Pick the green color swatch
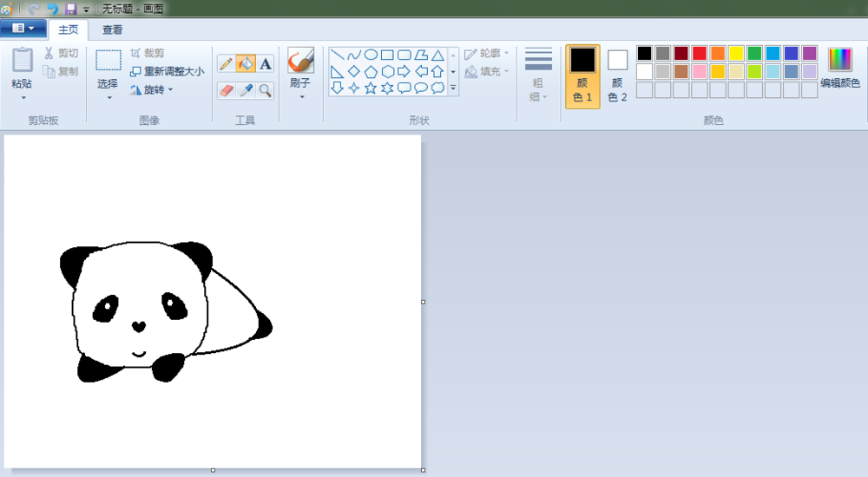 tap(754, 53)
